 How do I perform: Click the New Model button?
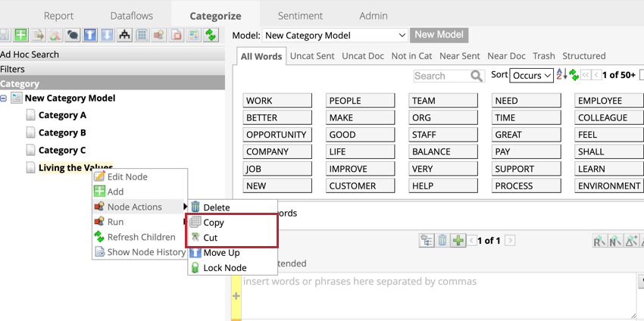pyautogui.click(x=439, y=35)
